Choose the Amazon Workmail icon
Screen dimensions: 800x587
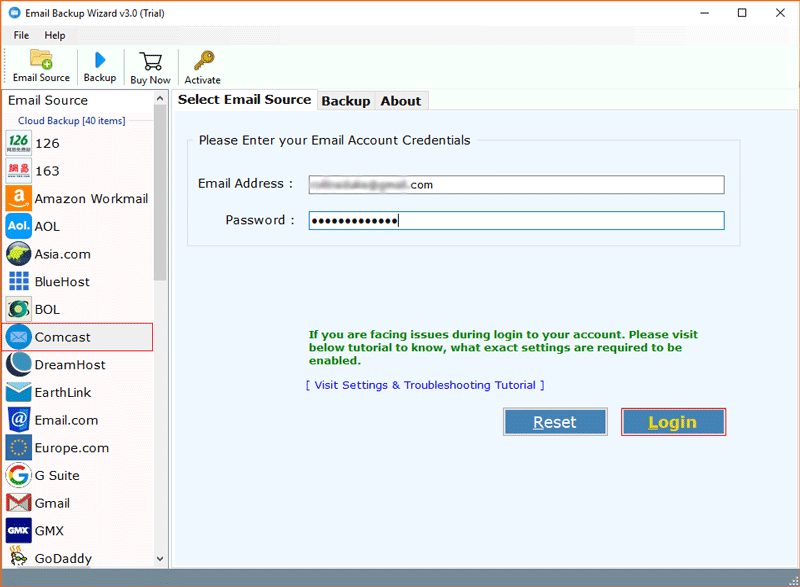pos(18,198)
